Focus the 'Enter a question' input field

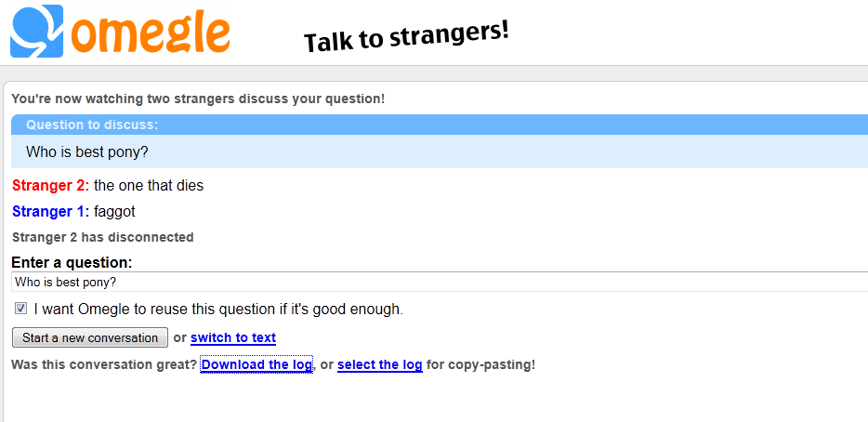(x=437, y=282)
